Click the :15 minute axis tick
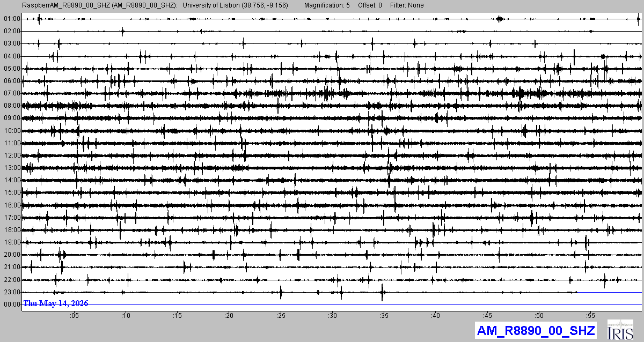The image size is (644, 342). click(177, 315)
